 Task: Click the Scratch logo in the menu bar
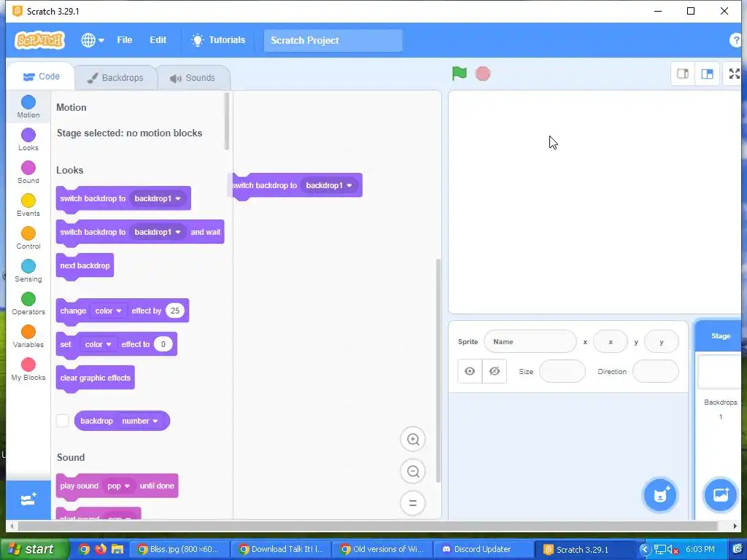point(40,40)
